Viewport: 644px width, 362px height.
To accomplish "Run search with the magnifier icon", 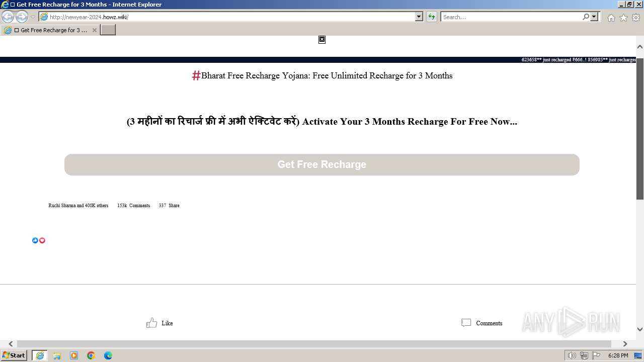I will 586,17.
